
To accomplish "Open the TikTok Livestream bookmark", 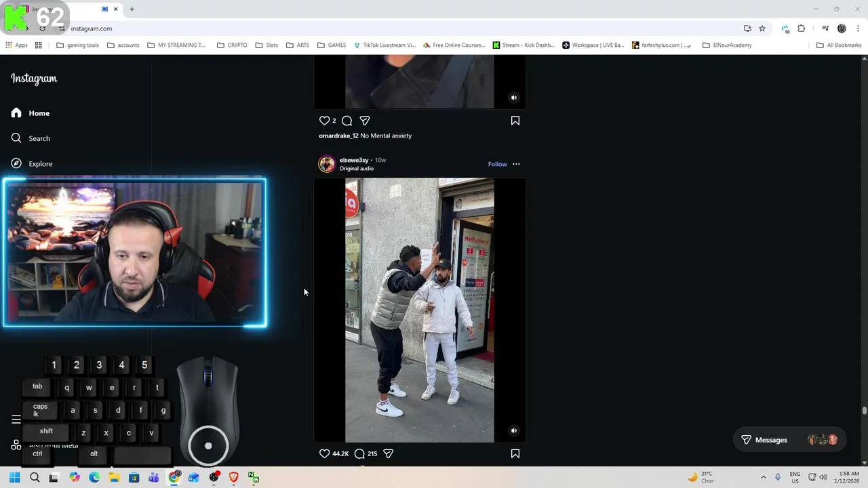I will pos(384,45).
